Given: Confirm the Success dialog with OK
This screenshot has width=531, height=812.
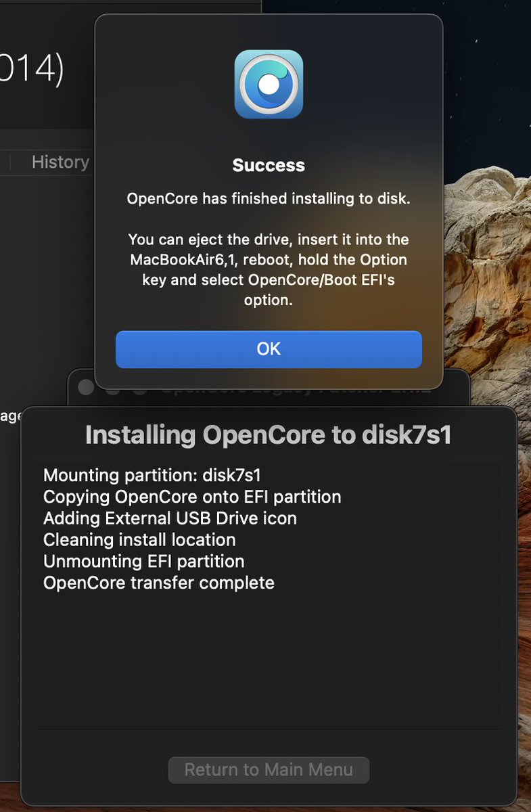Looking at the screenshot, I should click(x=269, y=349).
